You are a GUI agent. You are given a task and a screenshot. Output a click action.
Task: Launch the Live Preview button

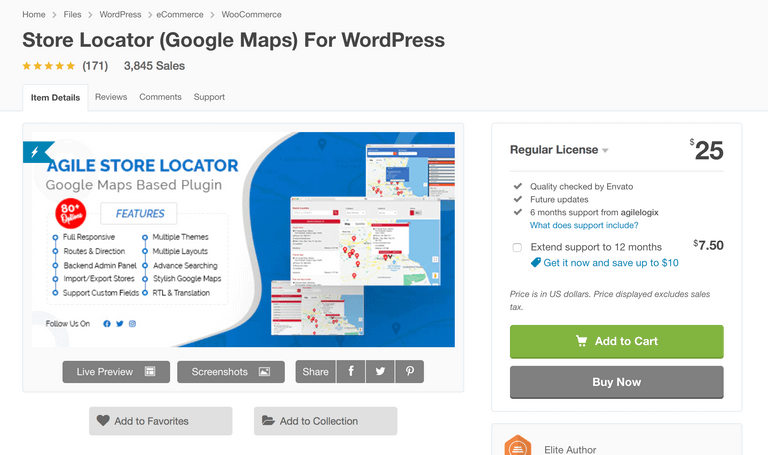116,372
